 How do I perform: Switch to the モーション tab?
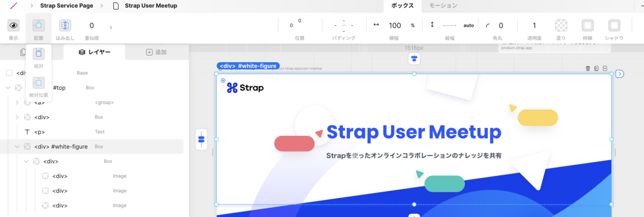click(x=443, y=6)
